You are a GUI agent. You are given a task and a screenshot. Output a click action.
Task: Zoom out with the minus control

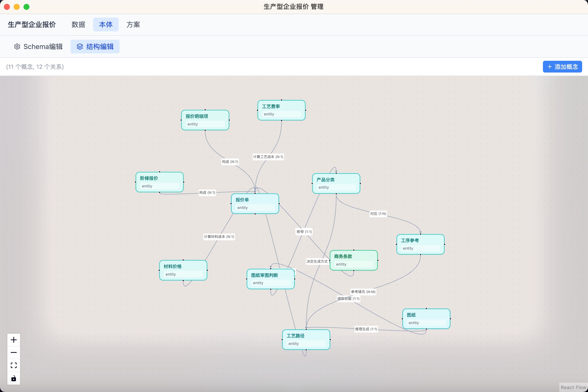click(x=14, y=353)
